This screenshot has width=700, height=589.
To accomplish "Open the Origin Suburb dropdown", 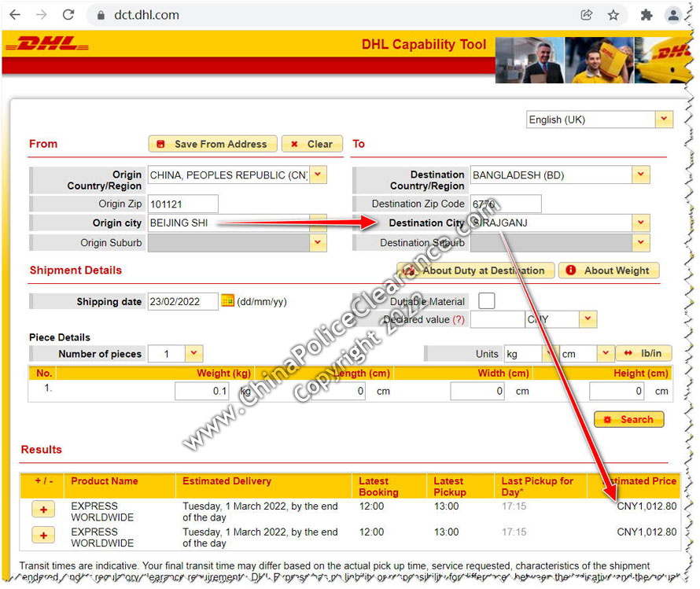I will [x=318, y=243].
